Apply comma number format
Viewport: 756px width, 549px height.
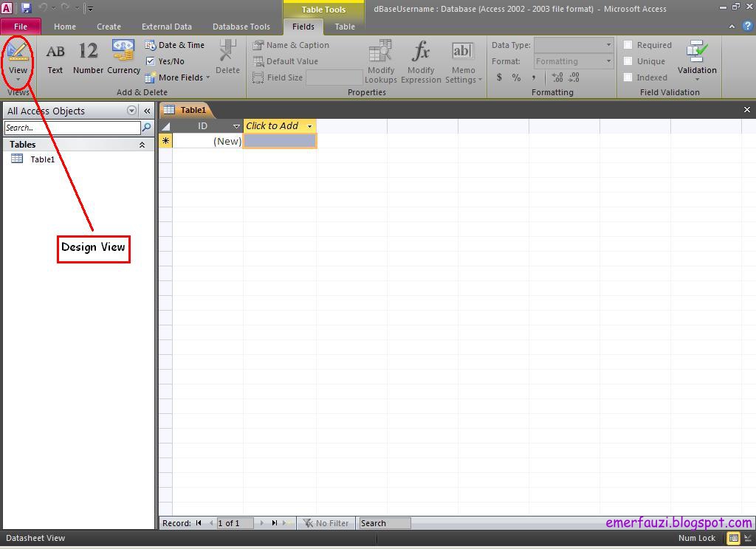click(x=534, y=77)
